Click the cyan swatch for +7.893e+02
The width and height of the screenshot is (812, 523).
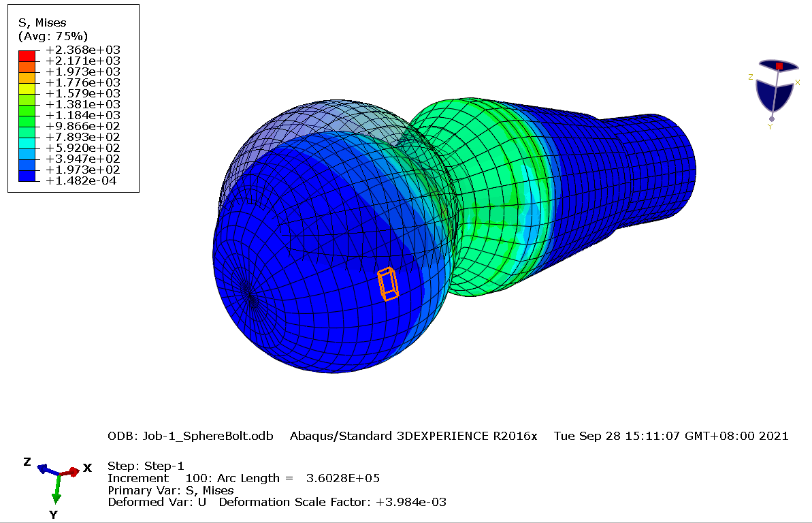click(27, 143)
